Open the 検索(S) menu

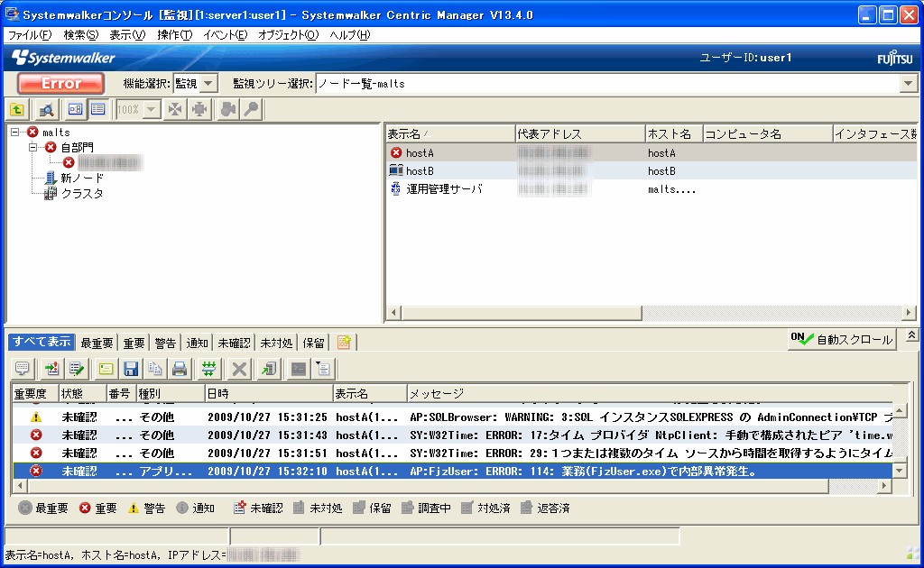click(x=80, y=35)
